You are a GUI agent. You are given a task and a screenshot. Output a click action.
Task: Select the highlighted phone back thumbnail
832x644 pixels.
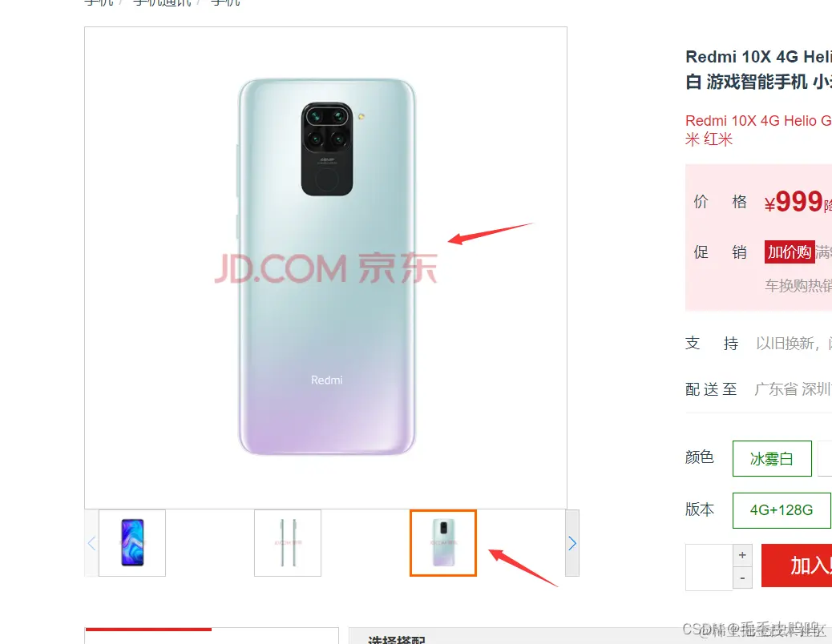point(443,543)
